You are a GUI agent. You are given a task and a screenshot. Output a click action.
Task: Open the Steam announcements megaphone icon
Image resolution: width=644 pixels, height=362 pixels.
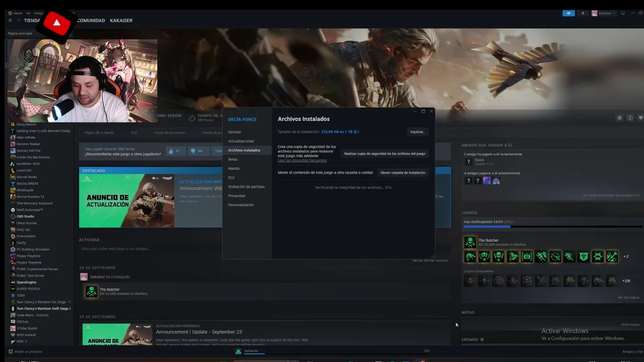point(569,13)
